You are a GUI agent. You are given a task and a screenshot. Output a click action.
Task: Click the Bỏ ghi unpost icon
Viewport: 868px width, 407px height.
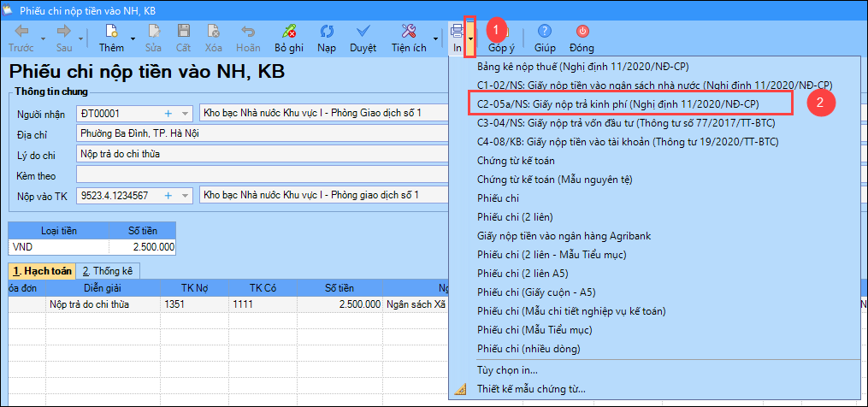point(289,31)
